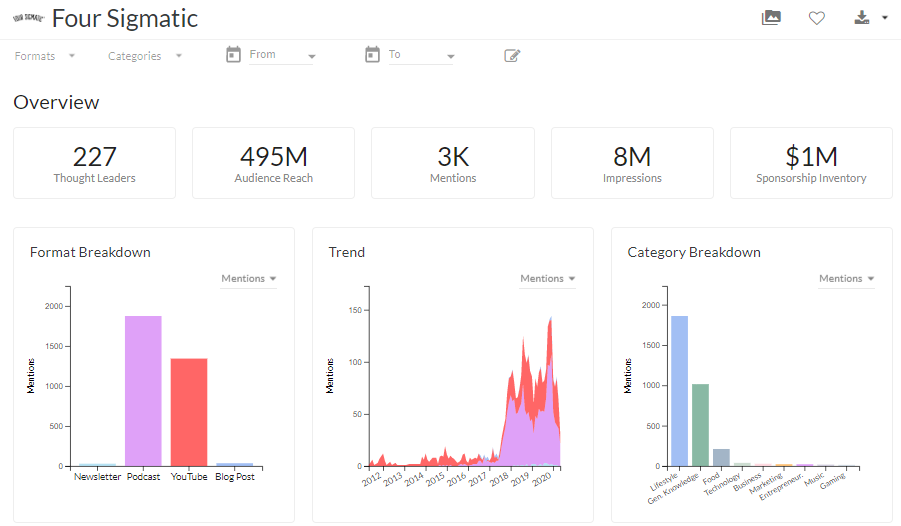901x526 pixels.
Task: Open Mentions dropdown in Category Breakdown
Action: coord(846,279)
